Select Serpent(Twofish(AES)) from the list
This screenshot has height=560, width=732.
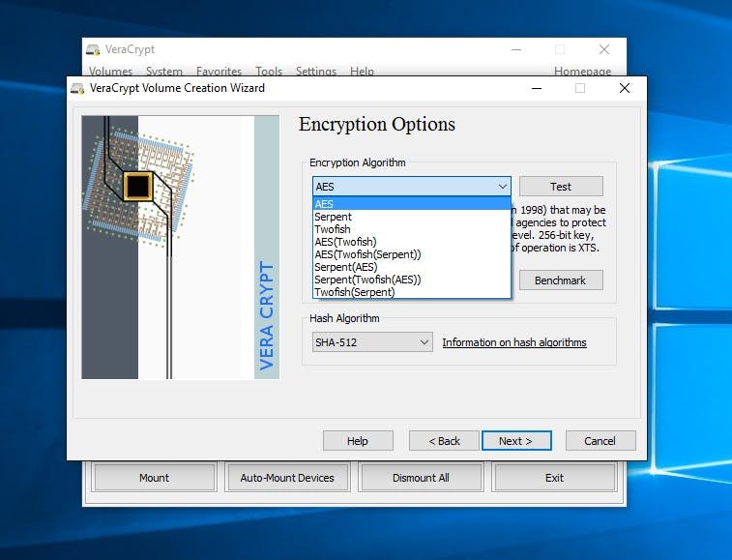click(412, 280)
